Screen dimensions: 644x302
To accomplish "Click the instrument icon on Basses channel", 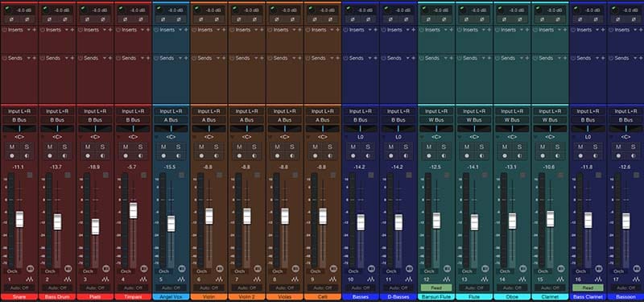I will 371,279.
